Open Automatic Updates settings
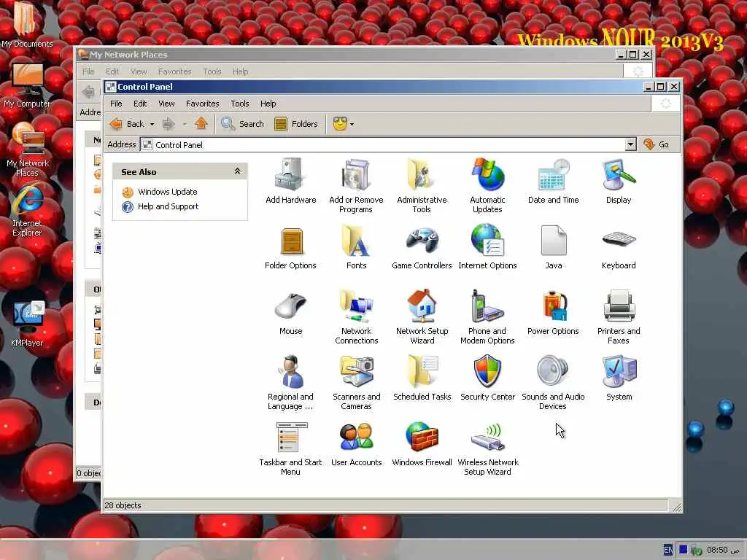This screenshot has height=560, width=747. (x=487, y=186)
